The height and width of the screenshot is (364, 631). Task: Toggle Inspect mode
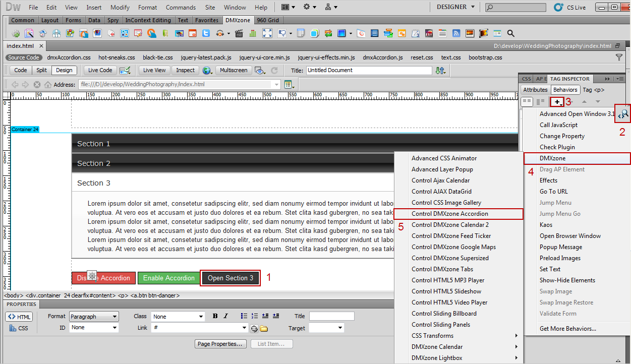pos(186,71)
